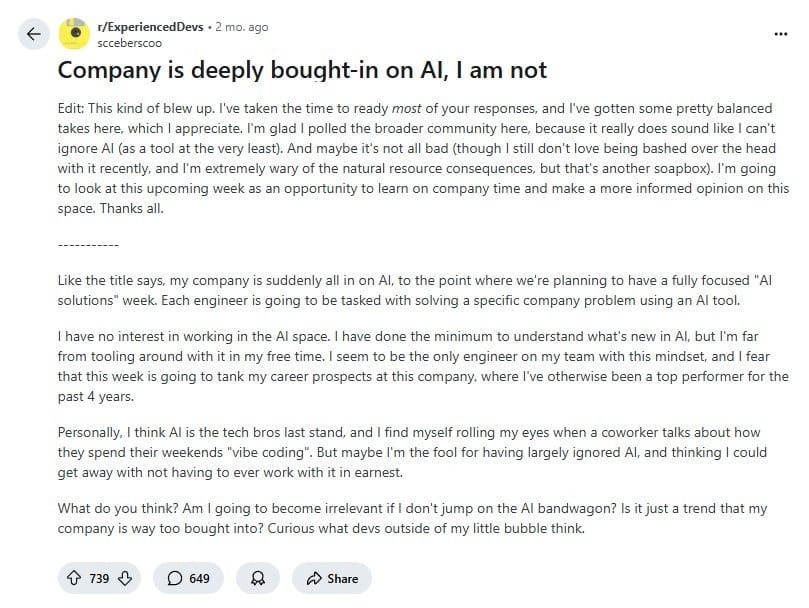
Task: Toggle the award selection for this post
Action: 255,578
